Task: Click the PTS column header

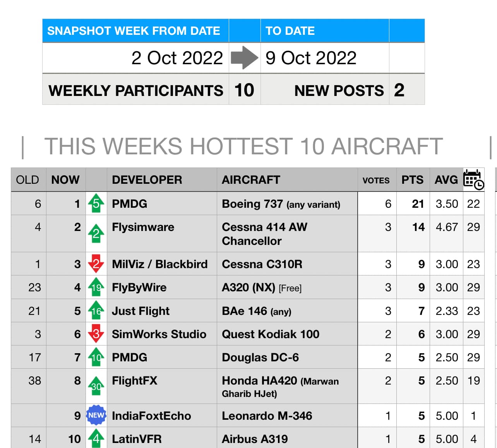Action: [412, 180]
